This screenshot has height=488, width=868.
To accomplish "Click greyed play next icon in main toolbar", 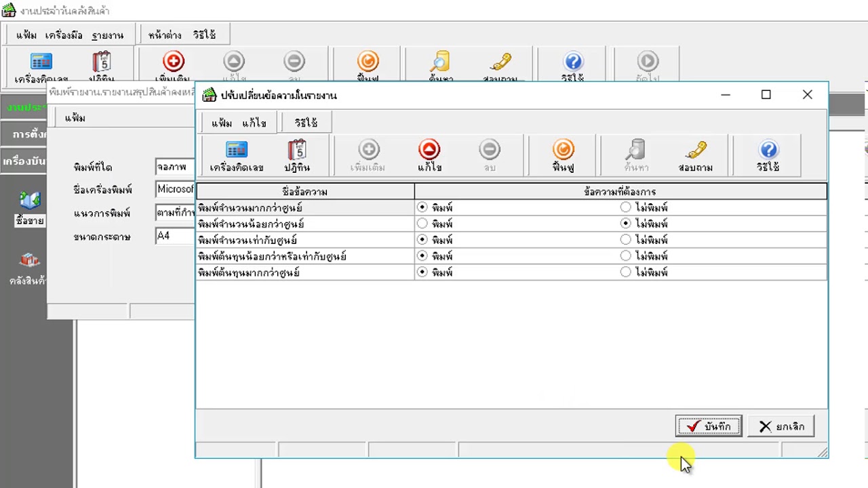I will pos(648,62).
